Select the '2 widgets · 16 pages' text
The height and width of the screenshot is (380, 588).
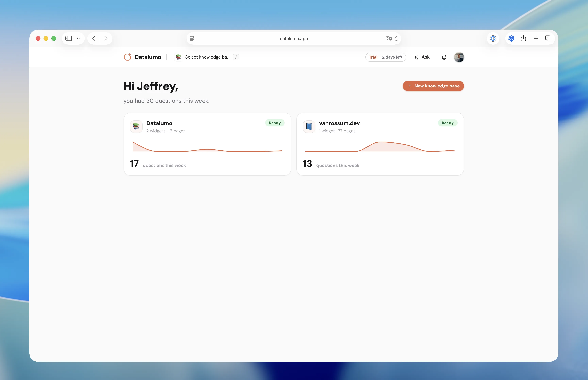pos(166,131)
